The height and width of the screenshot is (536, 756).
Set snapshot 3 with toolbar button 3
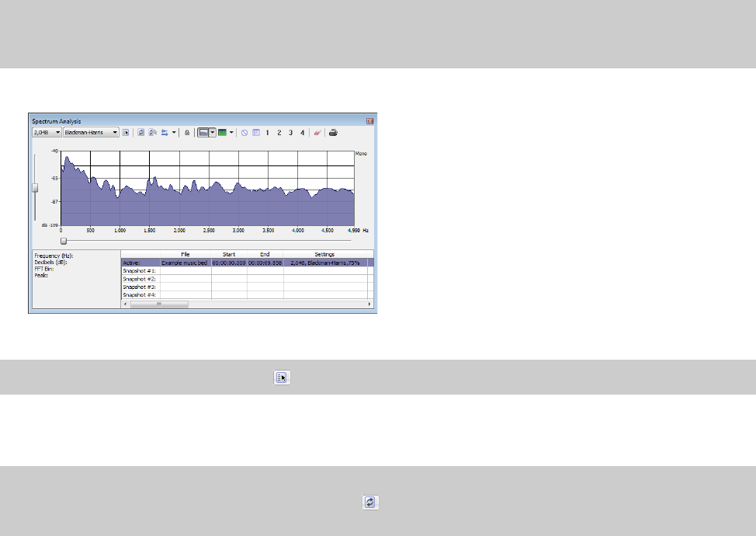click(x=291, y=132)
